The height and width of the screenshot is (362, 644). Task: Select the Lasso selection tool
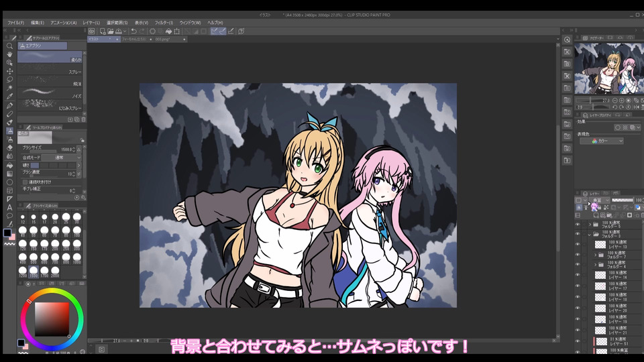[9, 79]
